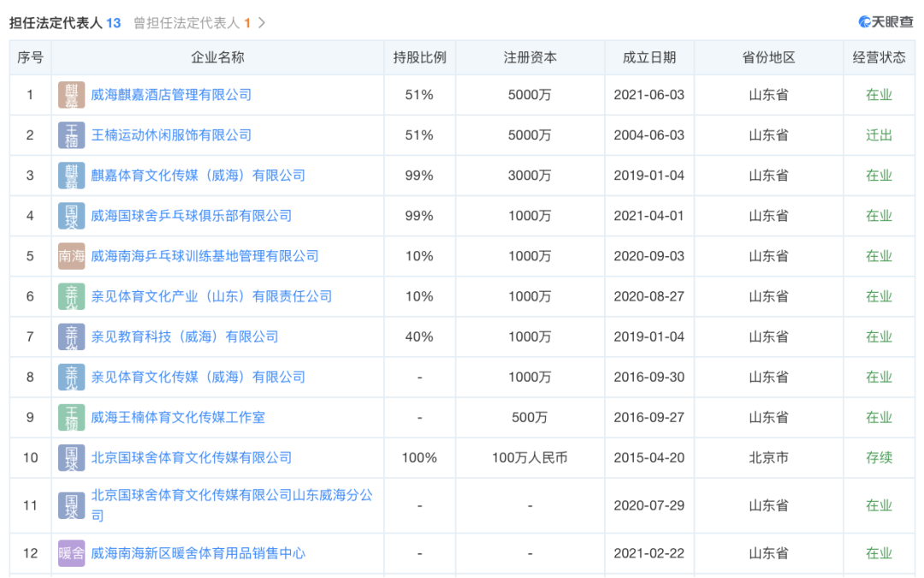Open 威海国球舍乒乓球俱乐部有限公司 link
The width and height of the screenshot is (924, 578).
[192, 216]
